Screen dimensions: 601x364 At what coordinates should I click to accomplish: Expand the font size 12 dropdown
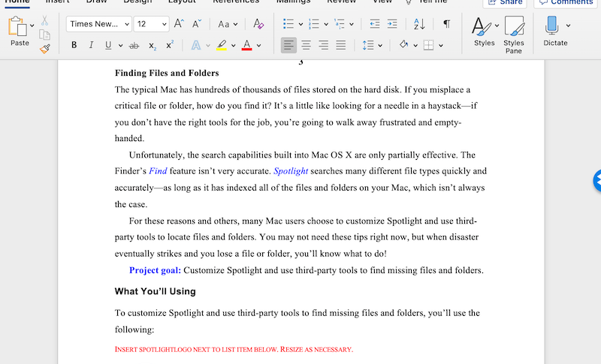point(163,24)
